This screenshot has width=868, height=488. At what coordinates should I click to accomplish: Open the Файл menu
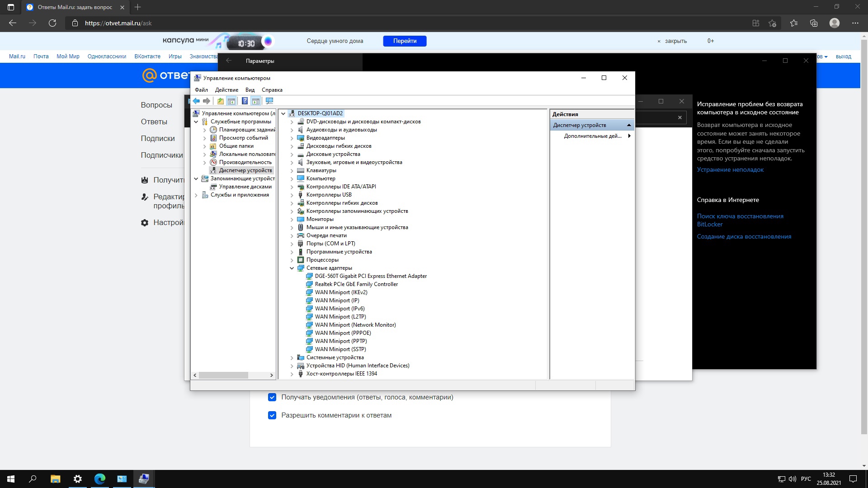point(202,90)
